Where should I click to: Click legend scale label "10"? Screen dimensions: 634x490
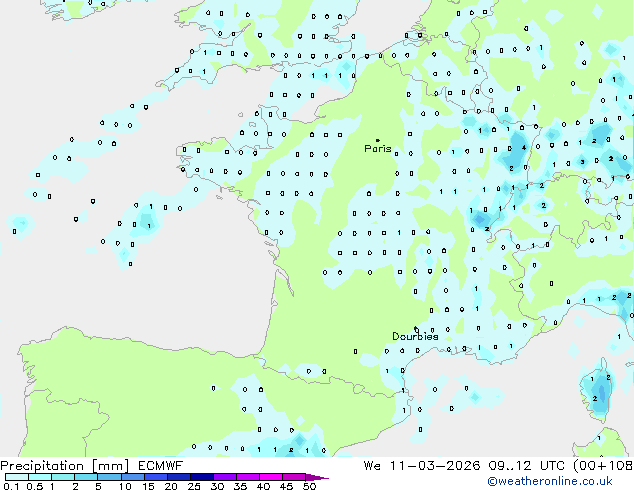click(x=125, y=486)
